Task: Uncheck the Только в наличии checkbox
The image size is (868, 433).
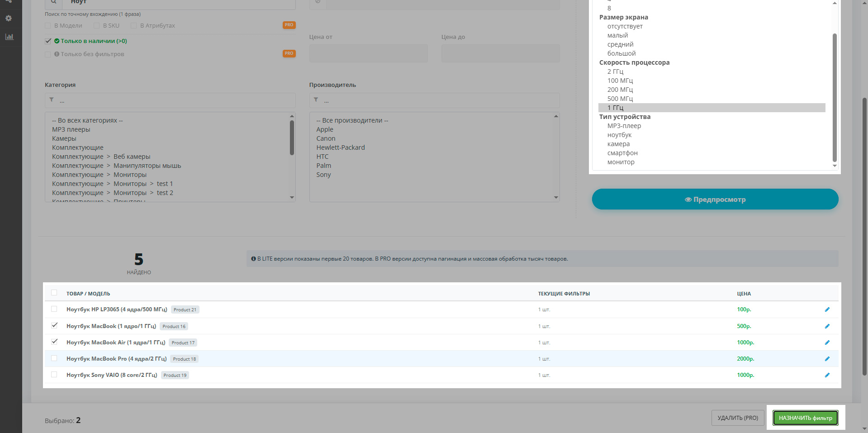Action: [48, 41]
